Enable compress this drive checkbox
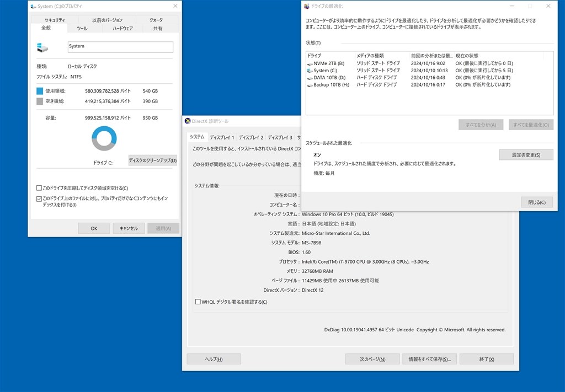 39,188
